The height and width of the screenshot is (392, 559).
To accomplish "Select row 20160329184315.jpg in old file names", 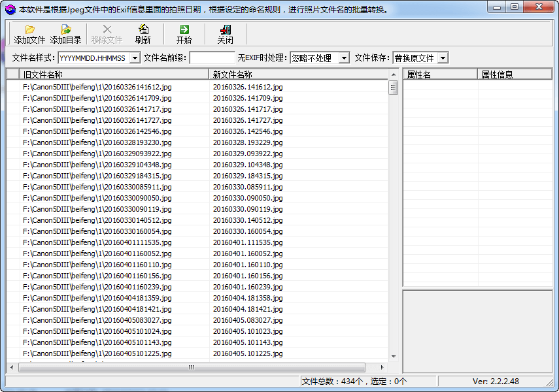I will point(97,176).
